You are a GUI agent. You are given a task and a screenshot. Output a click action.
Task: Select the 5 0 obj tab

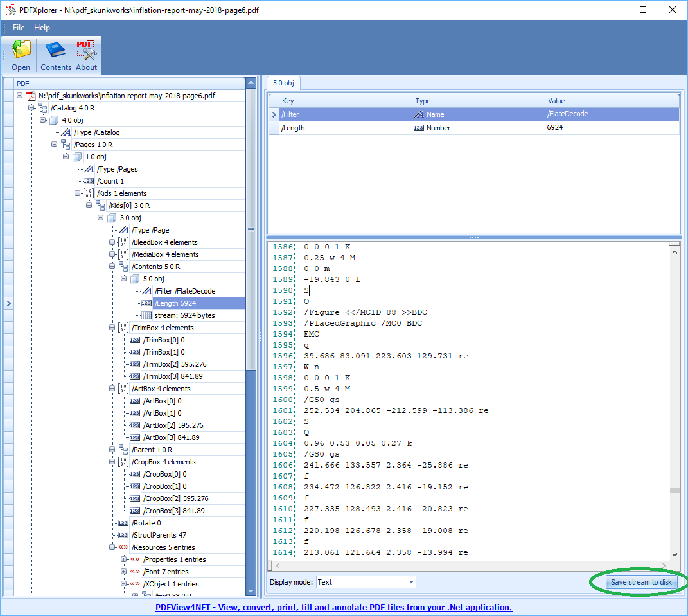(x=283, y=83)
